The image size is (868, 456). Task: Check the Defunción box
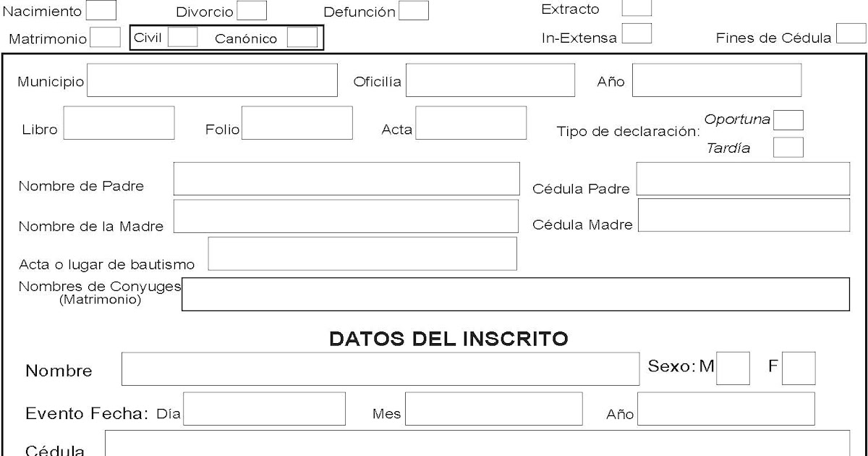click(414, 10)
